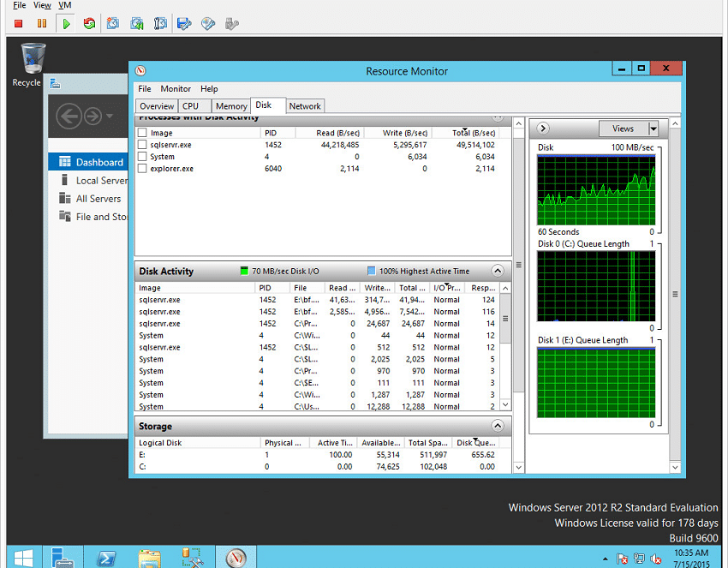728x568 pixels.
Task: Select Local Server in Server Manager
Action: pyautogui.click(x=87, y=180)
